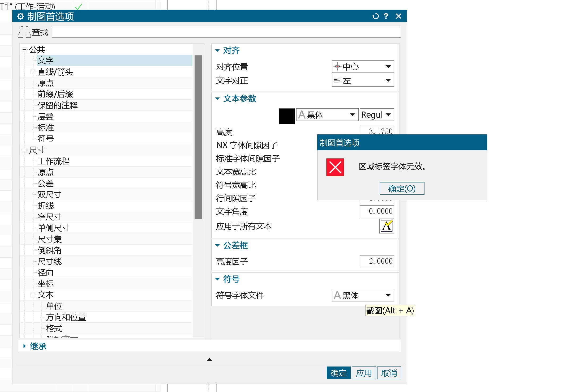
Task: Click in the 高度 value input field
Action: point(377,131)
